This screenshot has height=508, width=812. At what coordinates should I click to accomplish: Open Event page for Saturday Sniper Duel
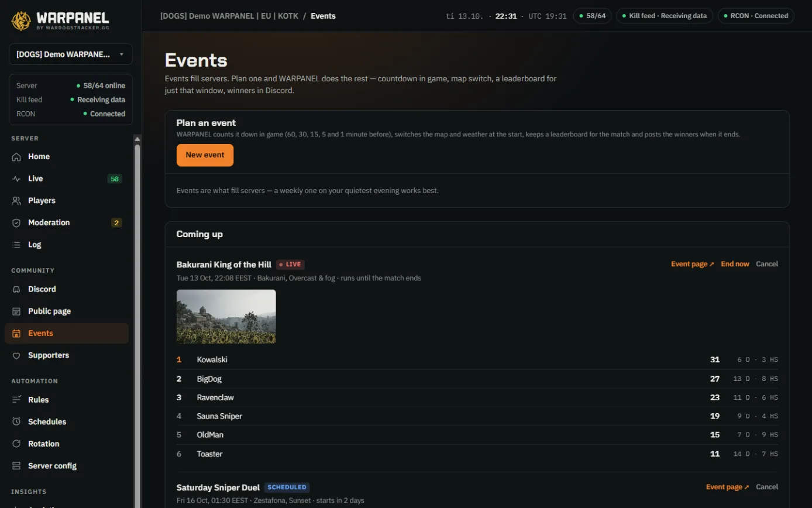tap(727, 487)
